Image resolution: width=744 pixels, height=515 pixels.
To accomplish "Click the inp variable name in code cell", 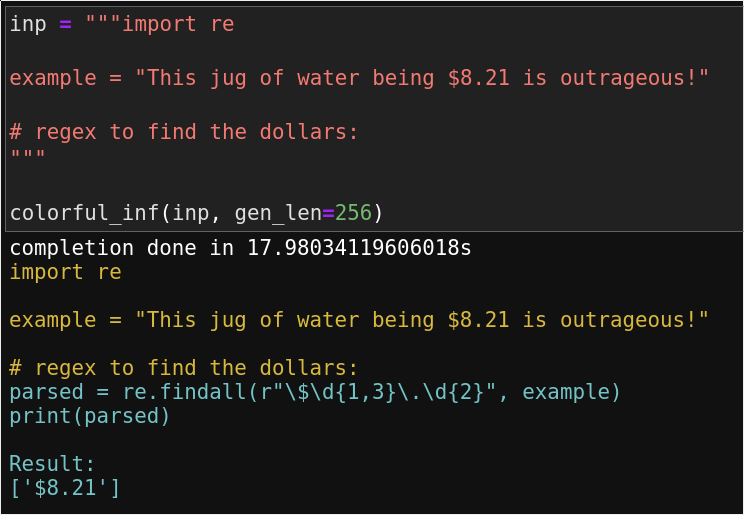I will tap(28, 24).
